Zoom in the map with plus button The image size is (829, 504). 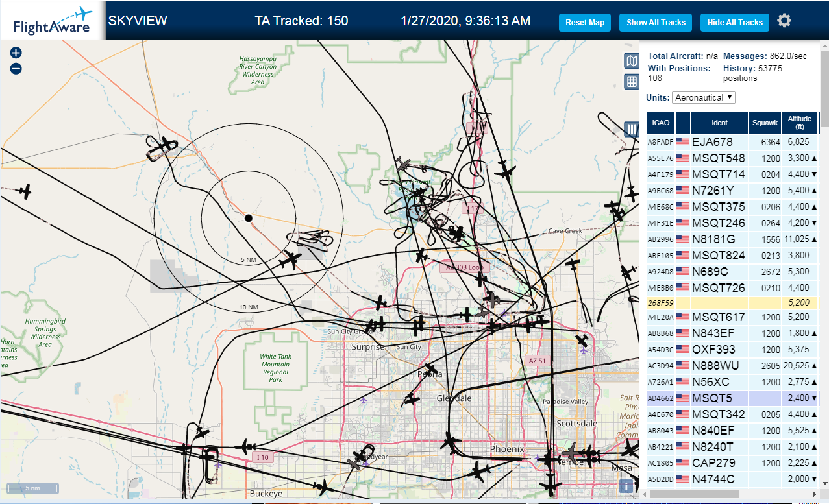point(16,53)
